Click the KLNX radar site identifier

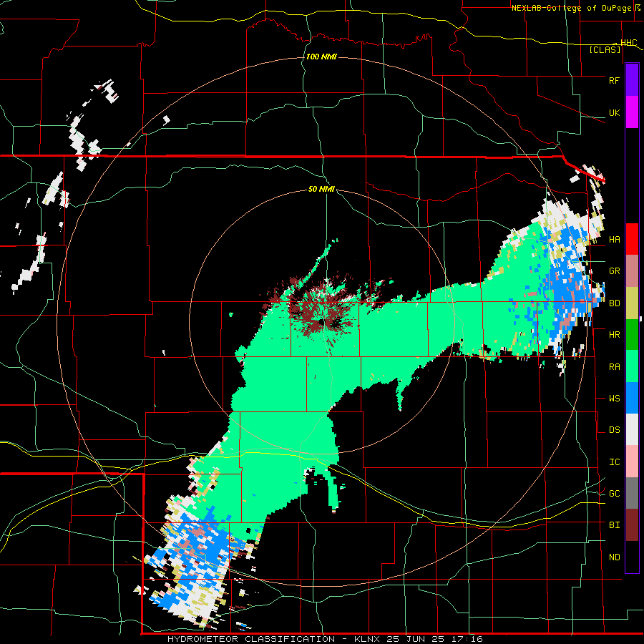click(x=367, y=639)
